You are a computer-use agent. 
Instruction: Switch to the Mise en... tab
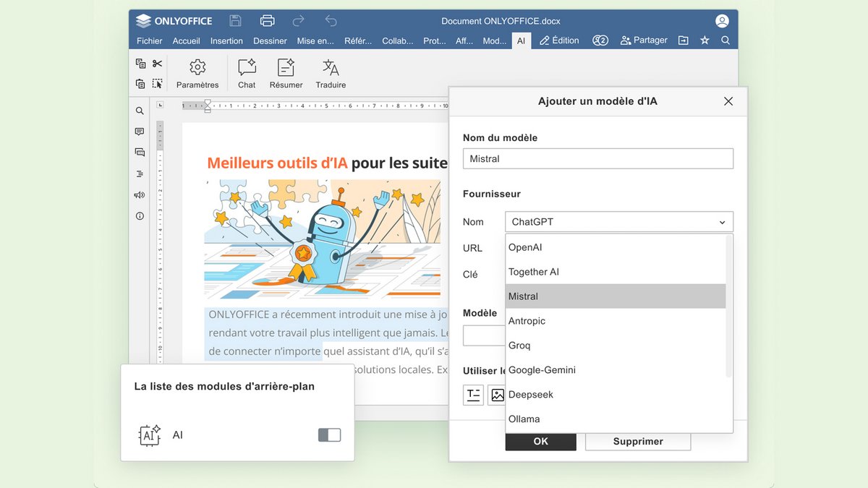[x=315, y=41]
